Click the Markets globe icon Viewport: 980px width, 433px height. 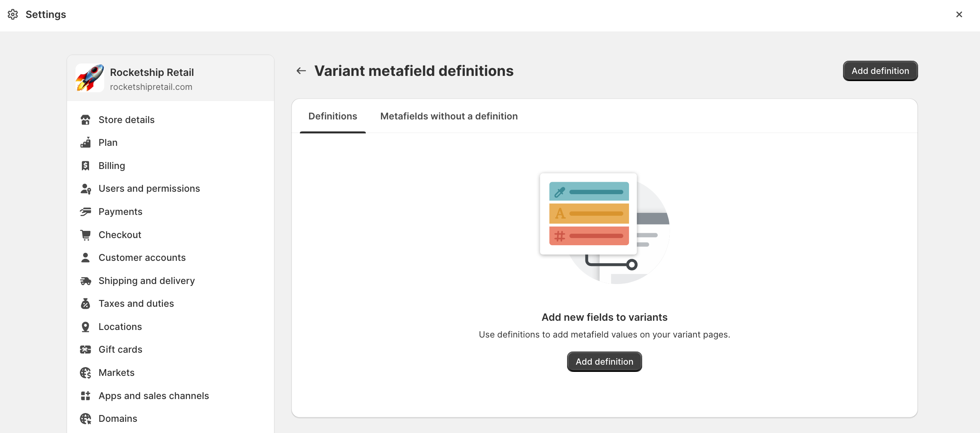coord(85,373)
